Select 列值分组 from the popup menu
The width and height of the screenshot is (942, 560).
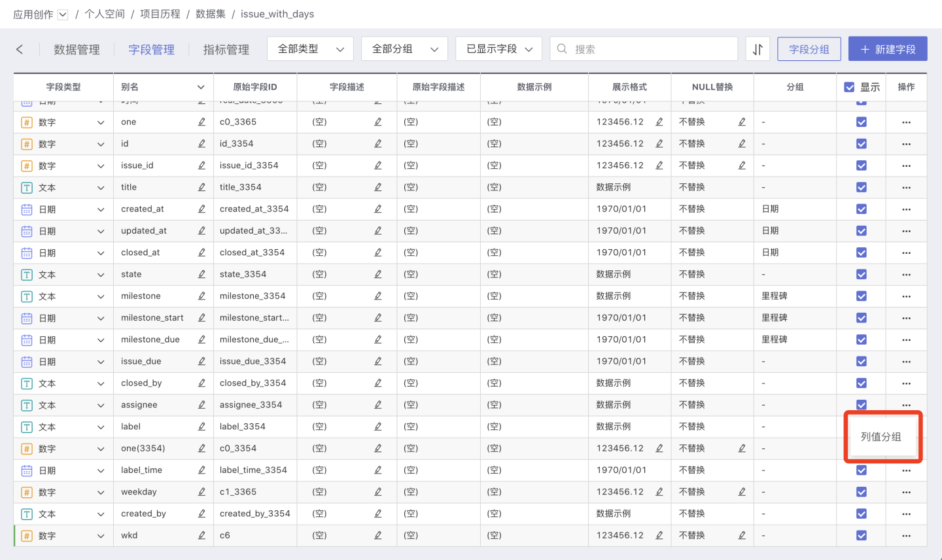tap(881, 437)
